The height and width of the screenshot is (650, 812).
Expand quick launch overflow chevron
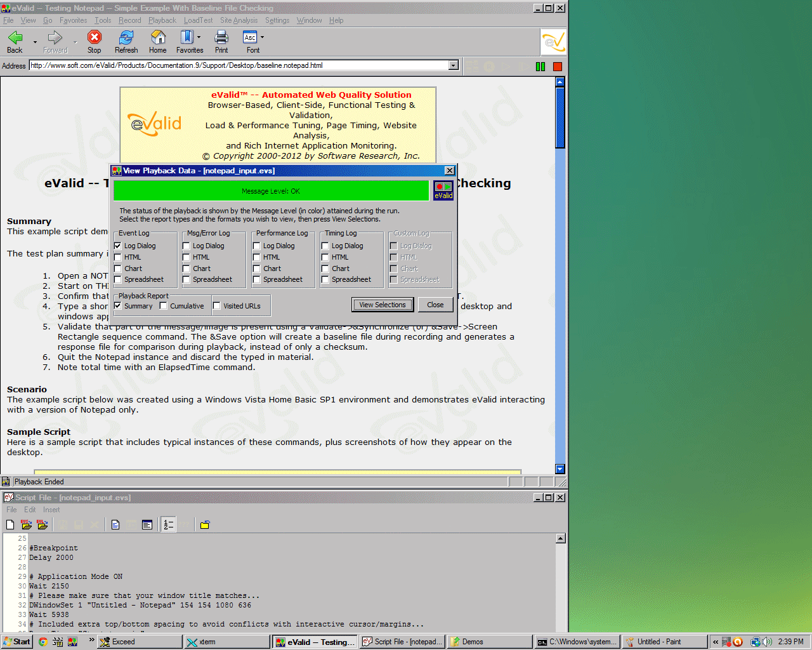pos(91,640)
